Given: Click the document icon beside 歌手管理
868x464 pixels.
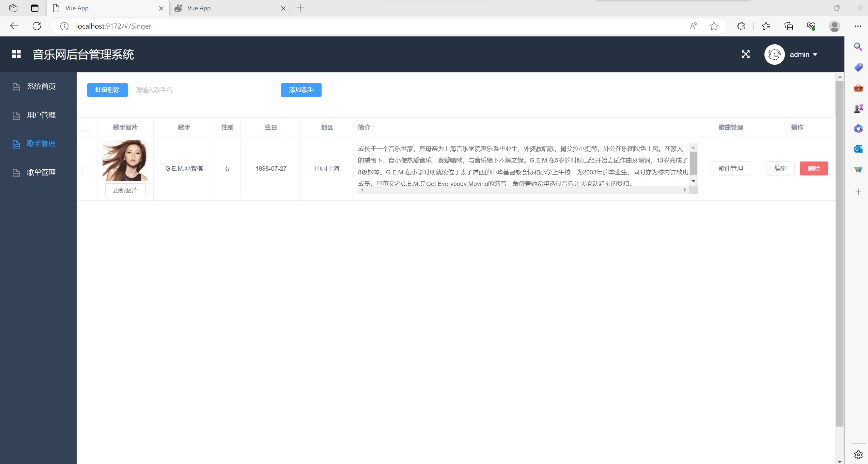Looking at the screenshot, I should [16, 144].
